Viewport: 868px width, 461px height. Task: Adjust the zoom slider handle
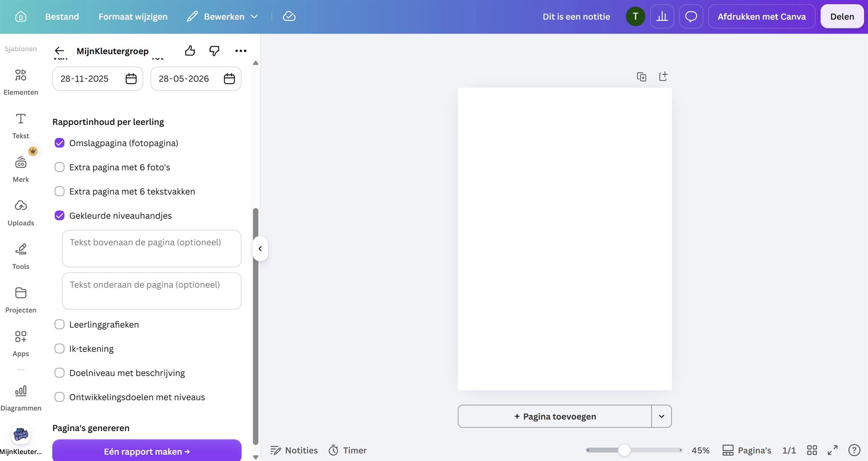[624, 450]
